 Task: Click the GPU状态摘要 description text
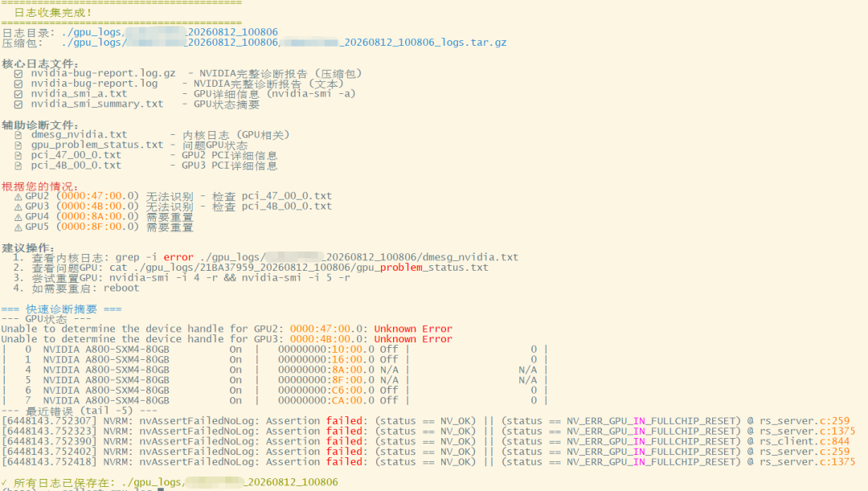click(227, 104)
